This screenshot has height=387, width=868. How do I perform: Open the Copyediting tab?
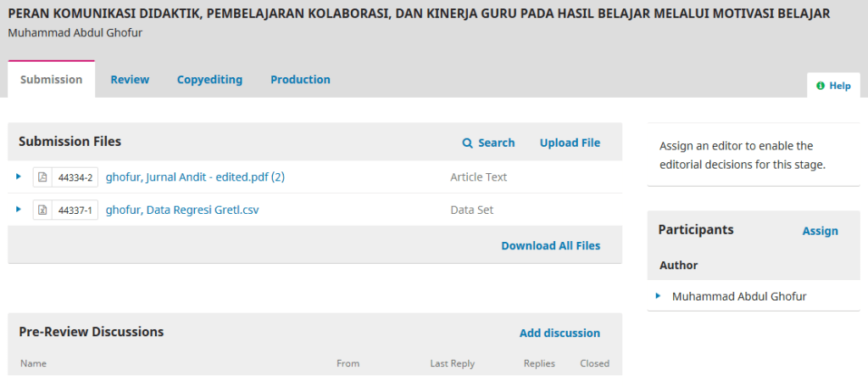(x=209, y=80)
